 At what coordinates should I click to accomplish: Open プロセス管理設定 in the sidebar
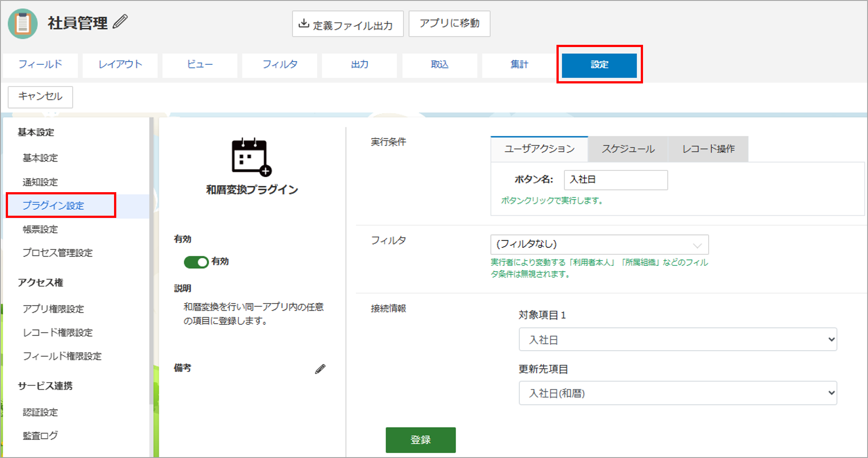[58, 253]
